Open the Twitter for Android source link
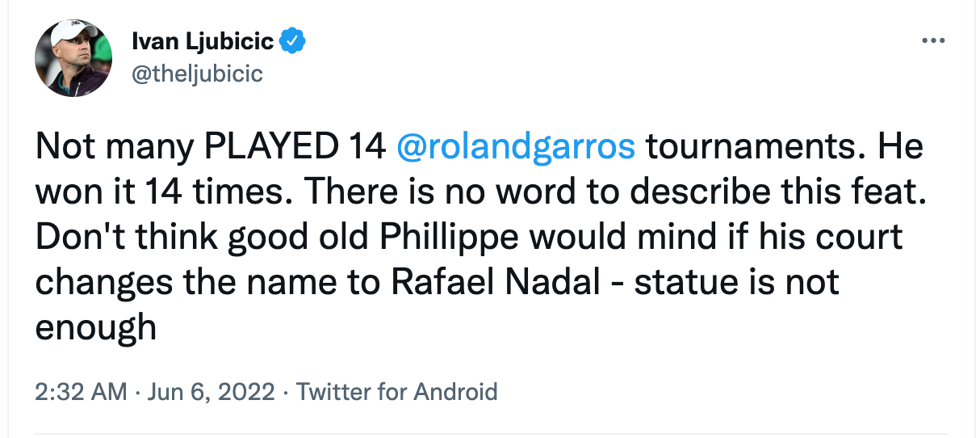Screen dimensions: 980x438 (396, 392)
